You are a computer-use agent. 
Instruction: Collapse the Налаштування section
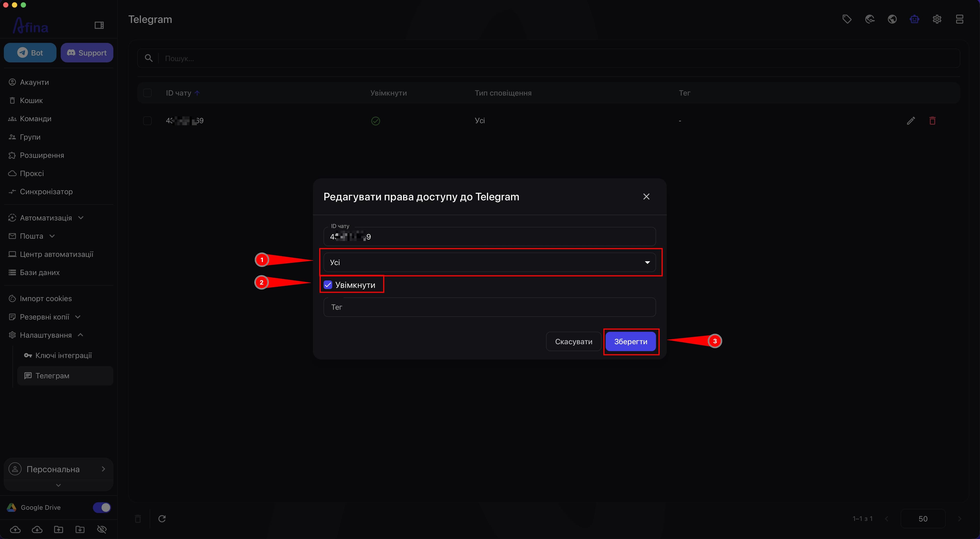[x=46, y=335]
